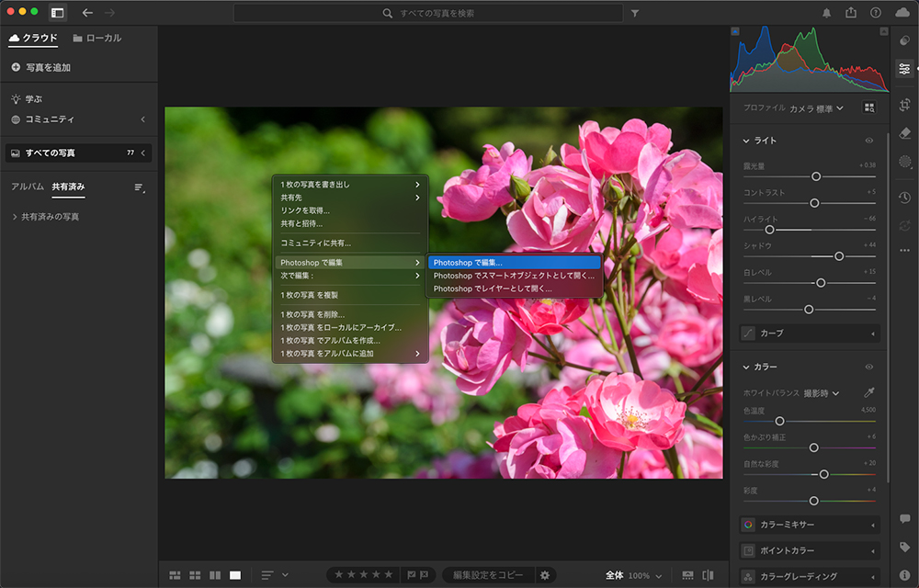Toggle the filmstrip display icon
Image resolution: width=919 pixels, height=588 pixels.
click(x=687, y=575)
